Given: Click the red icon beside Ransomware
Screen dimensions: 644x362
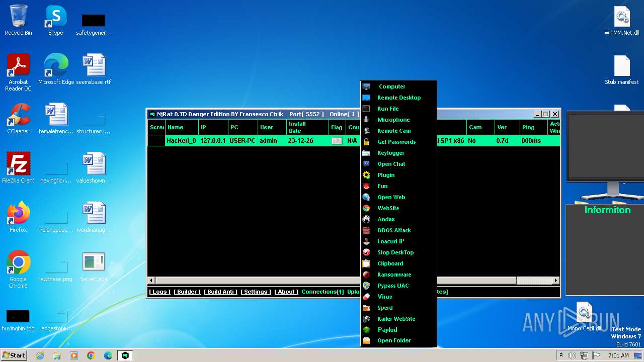Looking at the screenshot, I should 366,275.
